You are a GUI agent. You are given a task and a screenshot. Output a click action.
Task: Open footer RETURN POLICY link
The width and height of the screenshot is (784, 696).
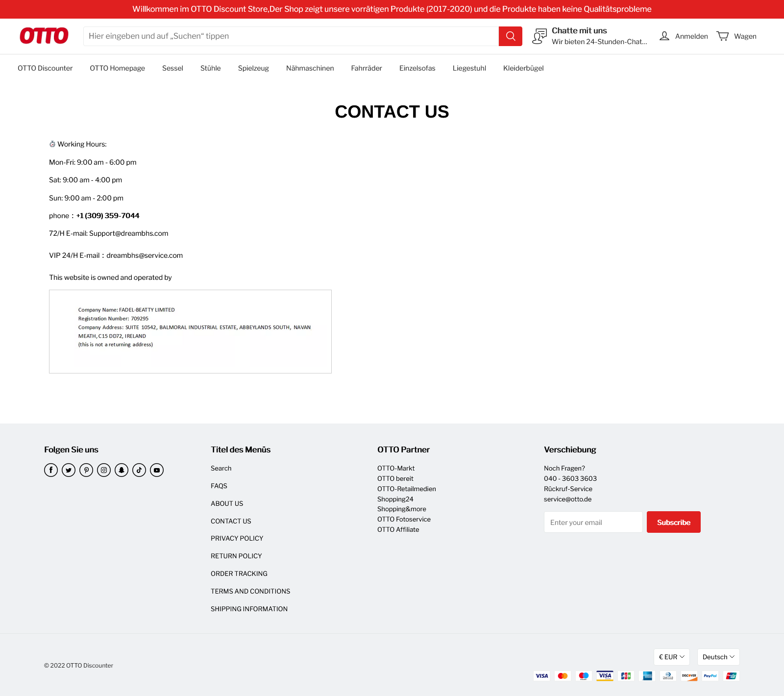click(x=236, y=556)
